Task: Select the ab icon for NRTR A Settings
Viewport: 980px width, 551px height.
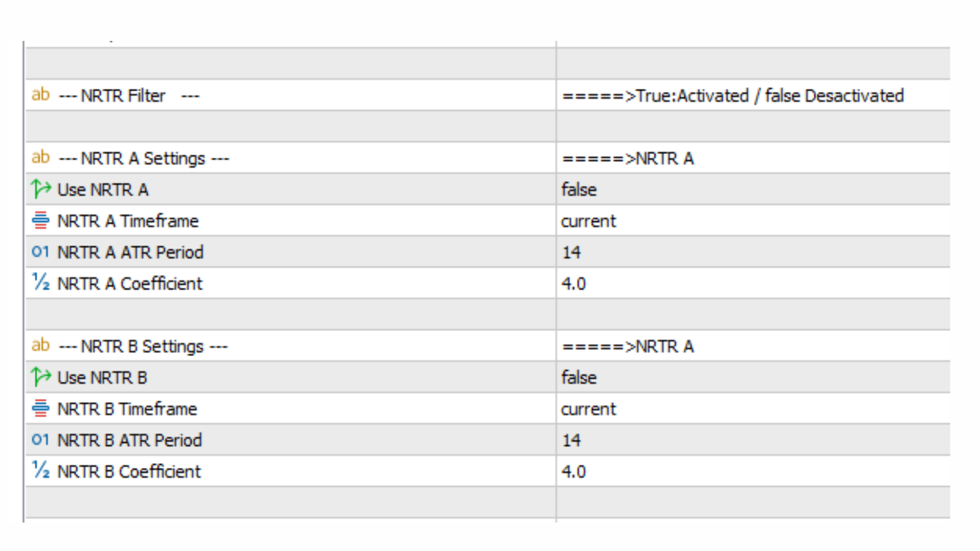Action: [x=40, y=158]
